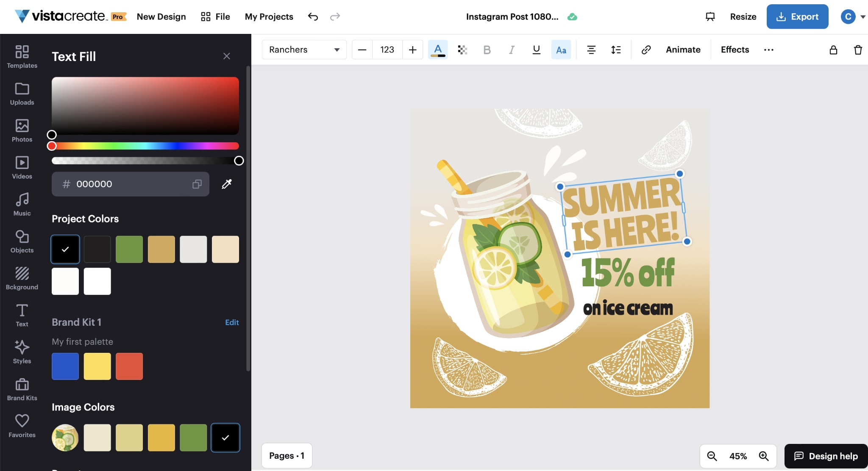Viewport: 868px width, 471px height.
Task: Open the link insertion tool
Action: 645,50
